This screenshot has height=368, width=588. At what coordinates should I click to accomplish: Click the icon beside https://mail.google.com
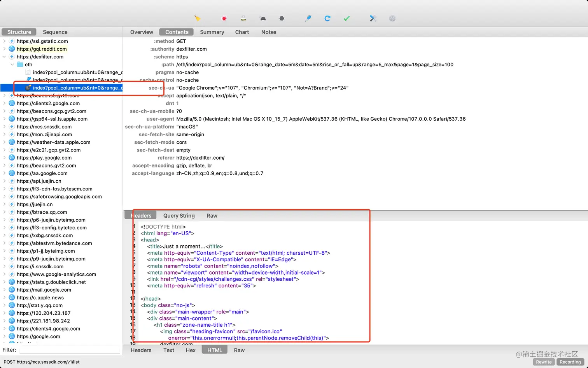coord(12,290)
